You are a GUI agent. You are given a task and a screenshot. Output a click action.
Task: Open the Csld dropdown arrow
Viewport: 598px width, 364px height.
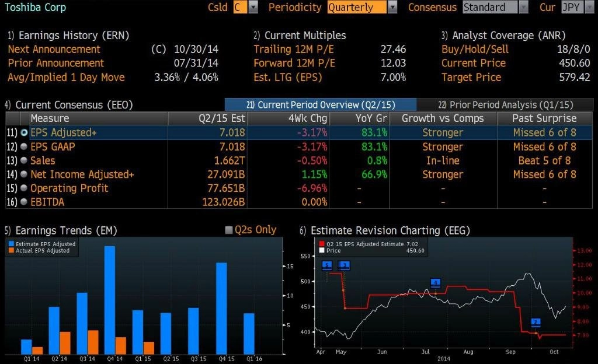pyautogui.click(x=253, y=7)
